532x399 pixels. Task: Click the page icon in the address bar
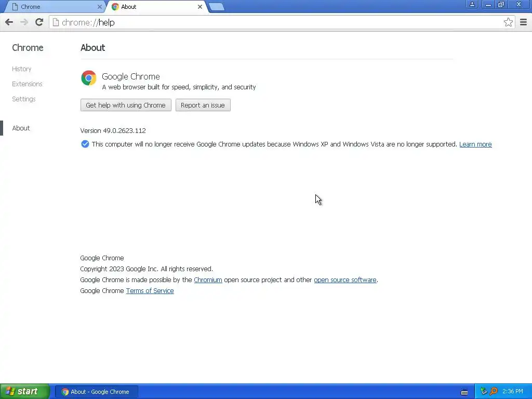[56, 22]
